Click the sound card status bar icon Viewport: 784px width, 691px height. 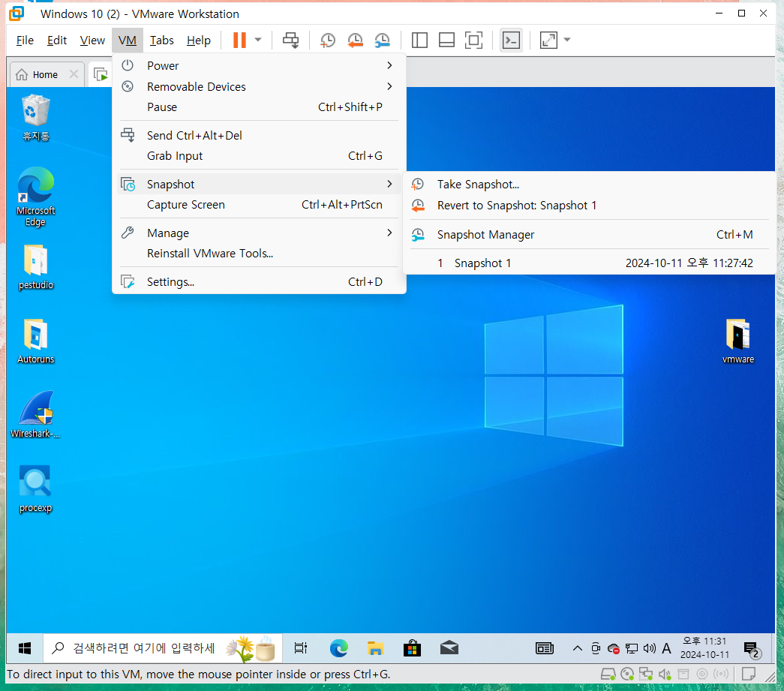tap(665, 674)
